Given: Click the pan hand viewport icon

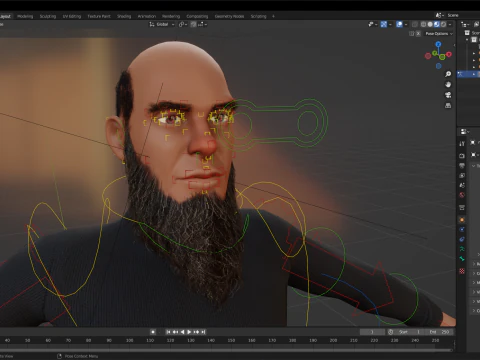Looking at the screenshot, I should pyautogui.click(x=448, y=84).
